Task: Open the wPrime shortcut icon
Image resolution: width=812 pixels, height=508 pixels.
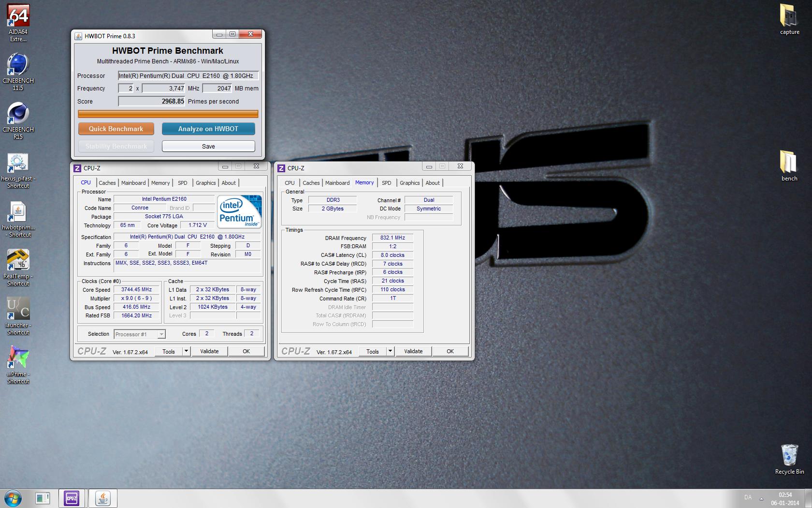Action: [x=18, y=365]
